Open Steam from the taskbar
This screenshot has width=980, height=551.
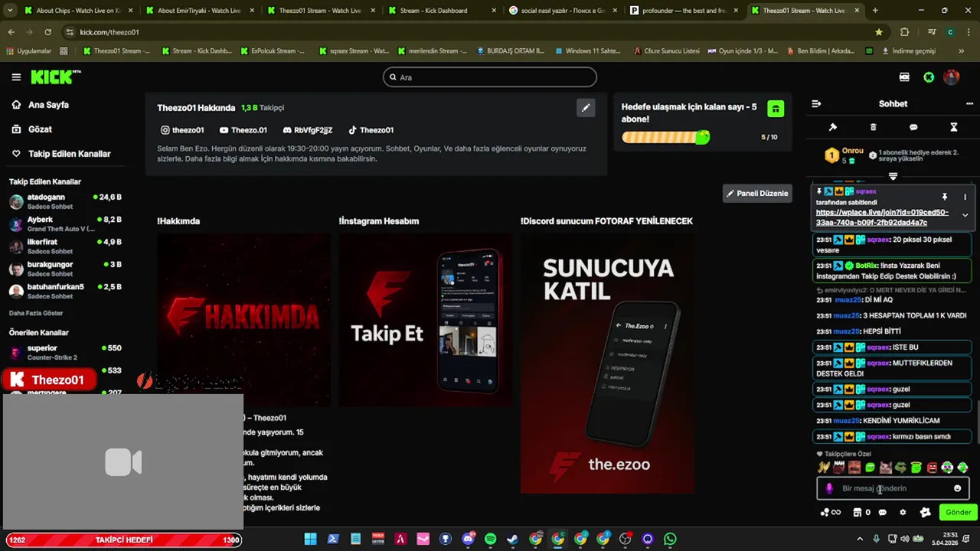point(513,540)
